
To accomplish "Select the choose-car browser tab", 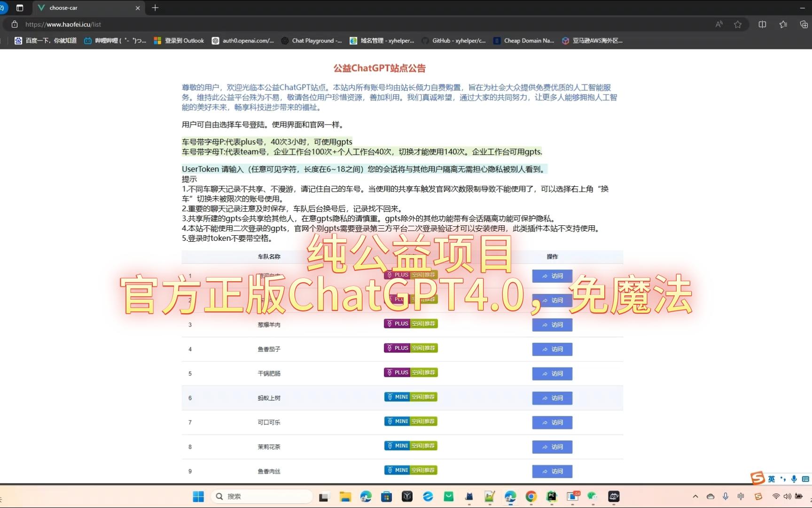I will (89, 8).
